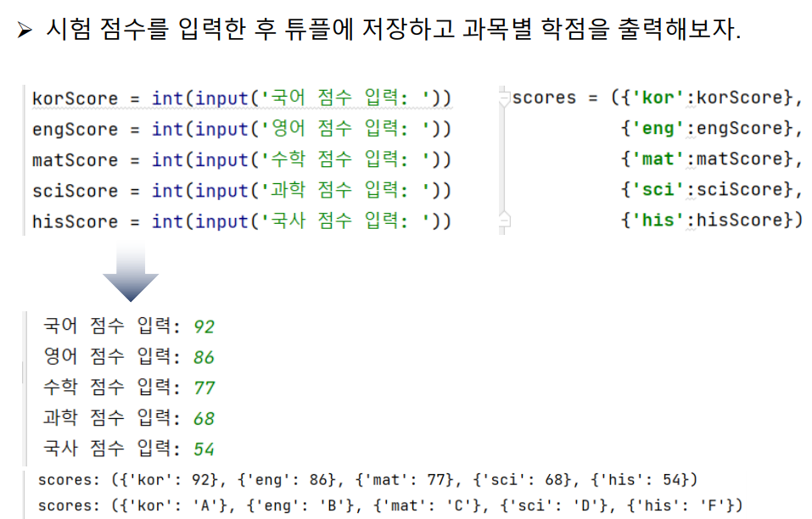Collapse the scores tuple fold marker
Image resolution: width=812 pixels, height=519 pixels.
pyautogui.click(x=504, y=98)
